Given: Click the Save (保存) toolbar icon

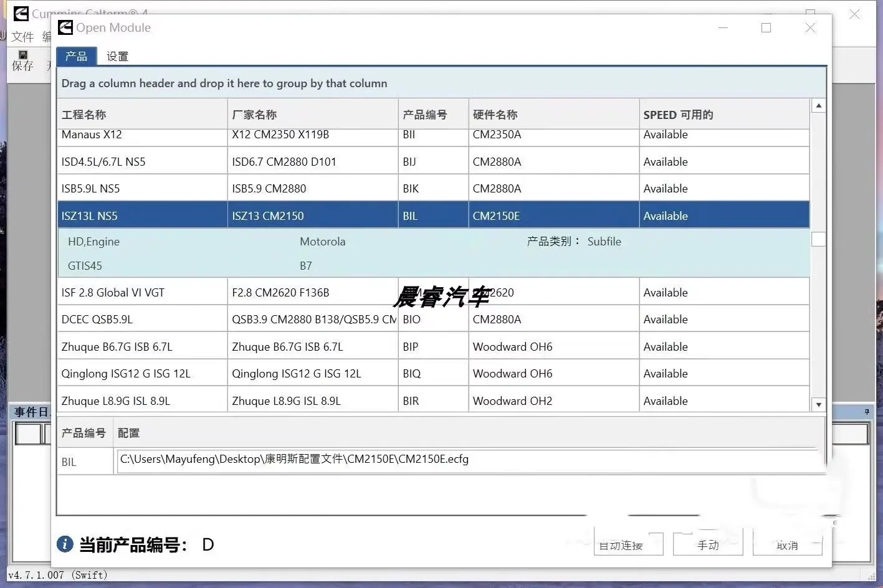Looking at the screenshot, I should pos(22,60).
